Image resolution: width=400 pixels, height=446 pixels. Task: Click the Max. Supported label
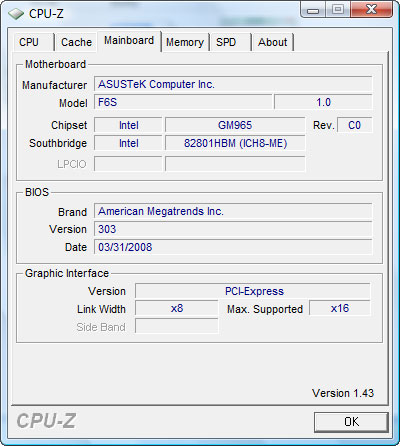(x=265, y=309)
